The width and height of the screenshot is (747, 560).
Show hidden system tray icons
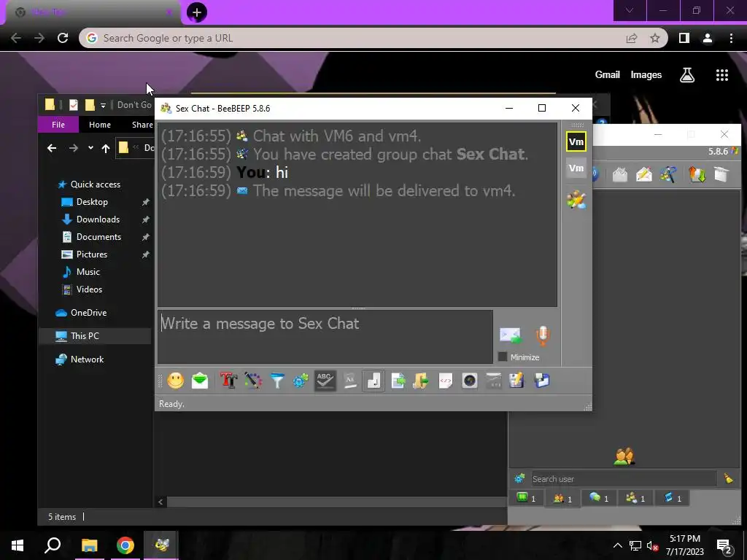click(x=617, y=545)
